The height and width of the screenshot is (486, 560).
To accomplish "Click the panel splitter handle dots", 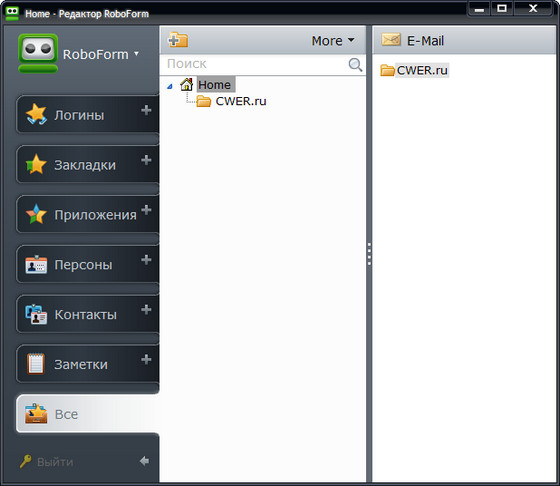I will tap(369, 254).
